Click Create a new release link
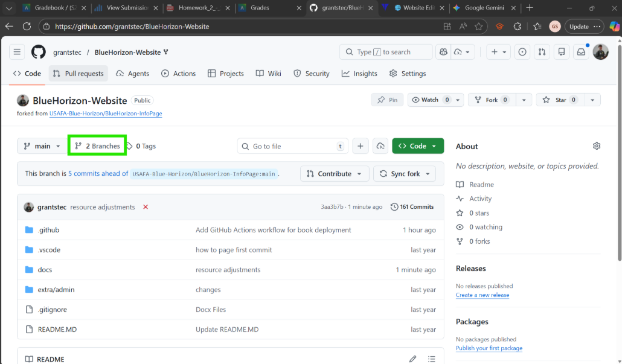Screen dimensions: 622x364 (483, 295)
